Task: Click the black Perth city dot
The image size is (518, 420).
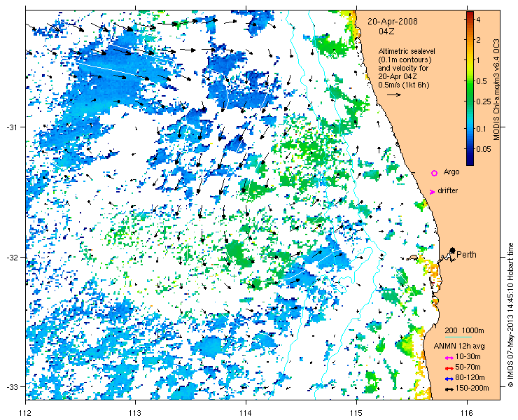Action: pos(453,250)
